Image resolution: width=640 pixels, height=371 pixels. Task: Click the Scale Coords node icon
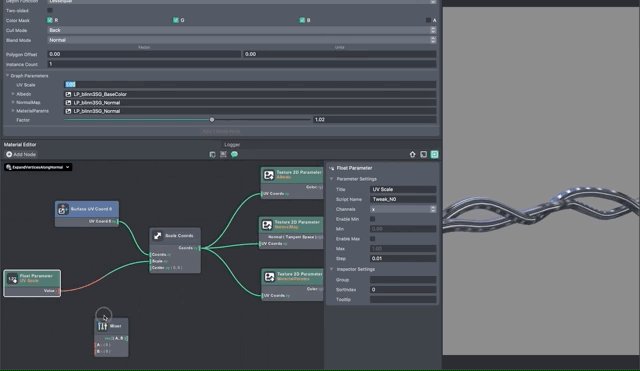[157, 235]
